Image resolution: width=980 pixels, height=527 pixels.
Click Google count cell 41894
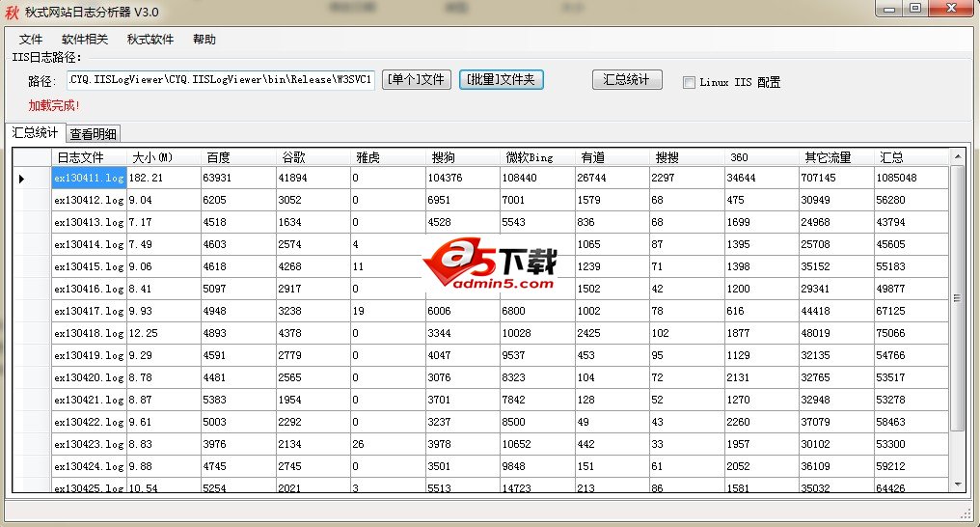coord(313,178)
